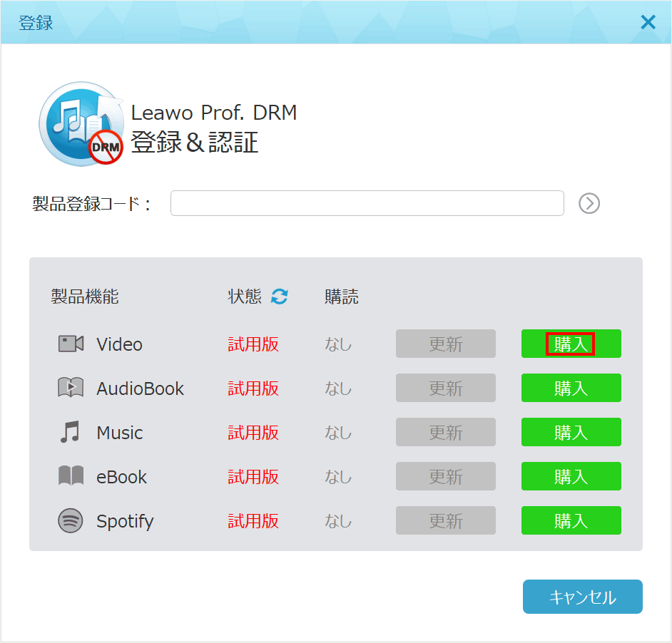The height and width of the screenshot is (643, 672).
Task: Click the Leawo Prof. DRM title text
Action: 214,113
